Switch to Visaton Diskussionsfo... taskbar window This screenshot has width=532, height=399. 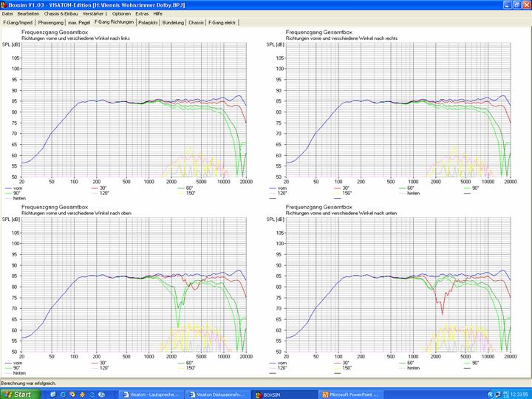click(x=217, y=394)
